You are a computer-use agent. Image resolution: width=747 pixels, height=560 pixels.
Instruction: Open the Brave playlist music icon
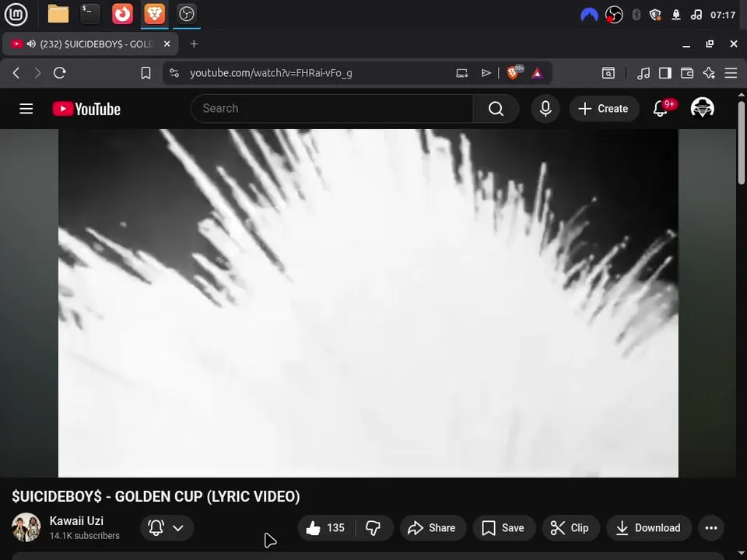644,73
